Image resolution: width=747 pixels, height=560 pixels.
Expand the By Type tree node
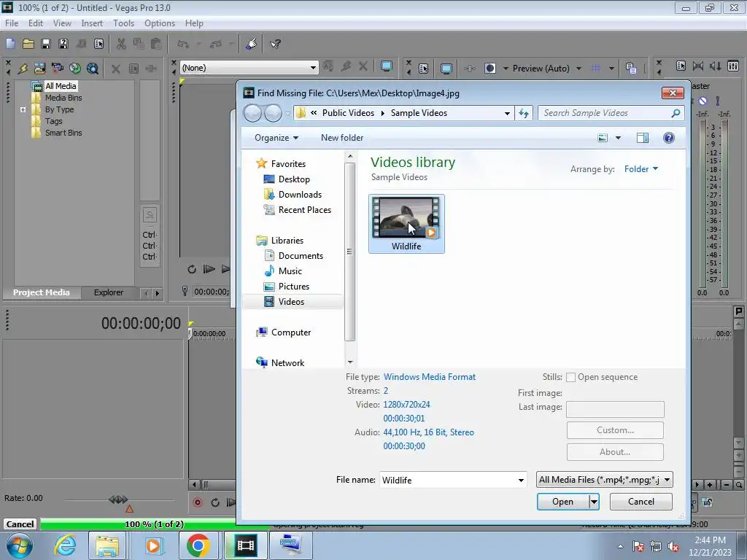tap(23, 110)
